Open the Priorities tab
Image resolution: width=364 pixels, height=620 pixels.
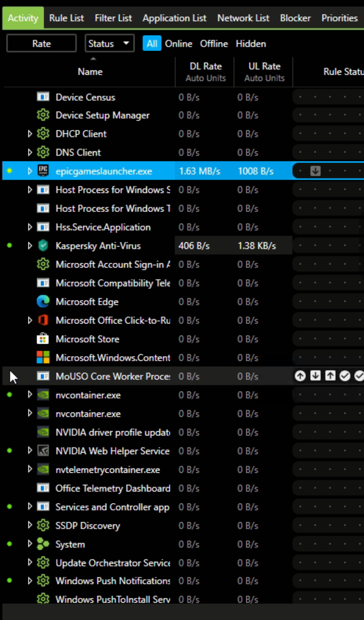click(339, 18)
